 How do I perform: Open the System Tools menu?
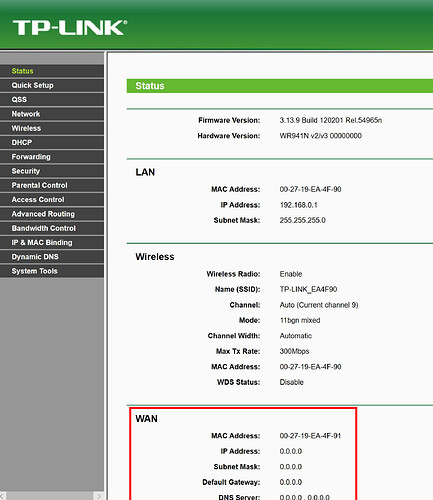tap(52, 272)
